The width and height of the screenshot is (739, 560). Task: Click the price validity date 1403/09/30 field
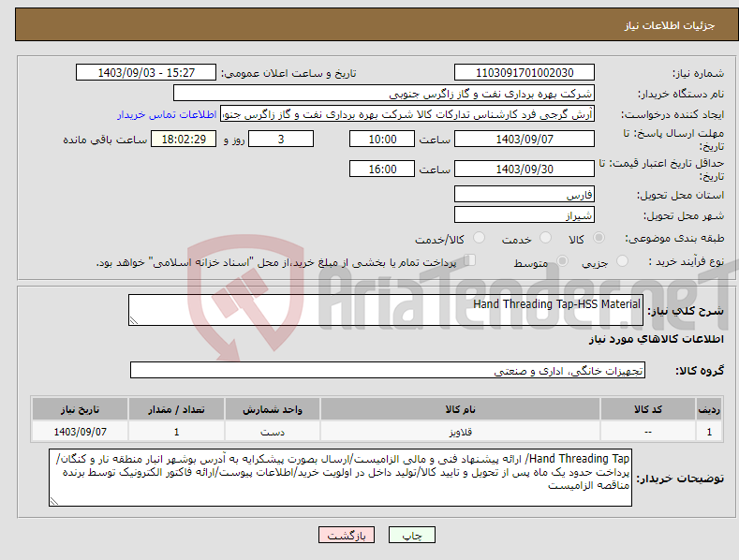(x=525, y=169)
